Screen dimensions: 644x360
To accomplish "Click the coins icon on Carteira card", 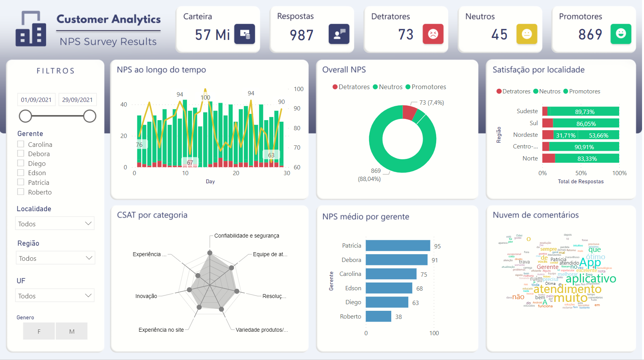I will tap(244, 34).
